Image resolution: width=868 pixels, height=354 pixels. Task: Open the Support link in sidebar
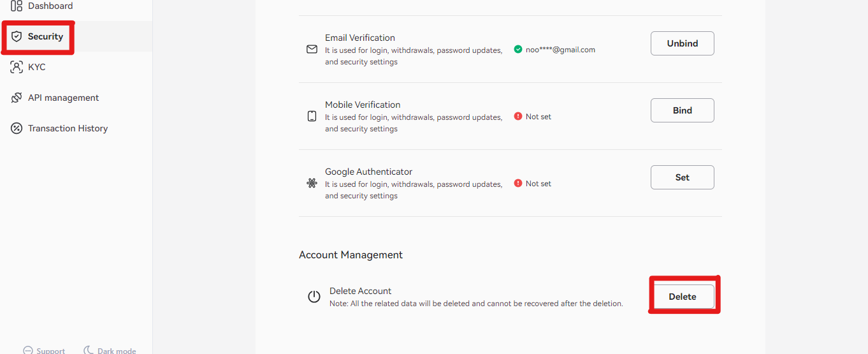[x=44, y=351]
